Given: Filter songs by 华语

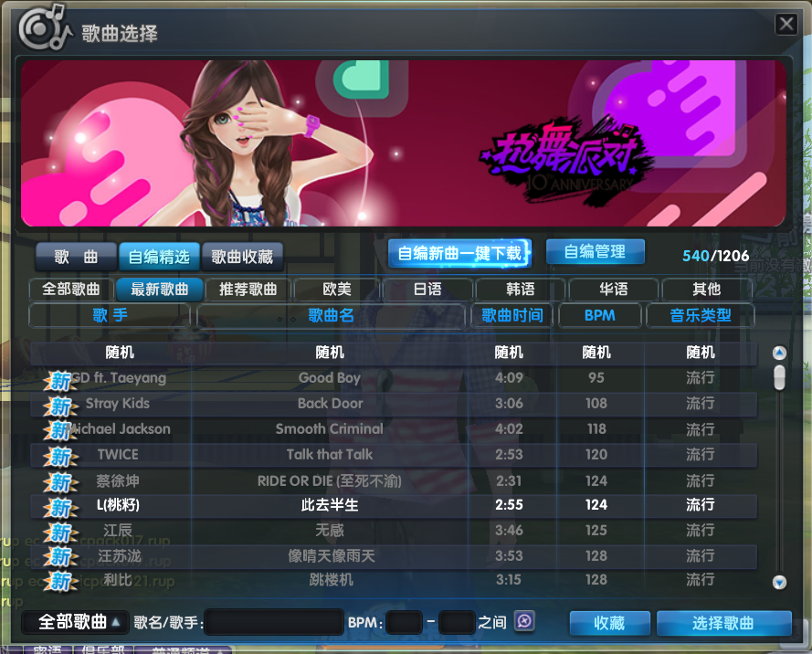Looking at the screenshot, I should [614, 289].
